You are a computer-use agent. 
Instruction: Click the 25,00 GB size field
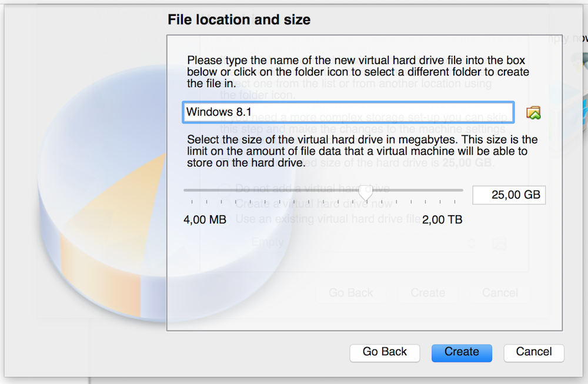click(x=509, y=195)
